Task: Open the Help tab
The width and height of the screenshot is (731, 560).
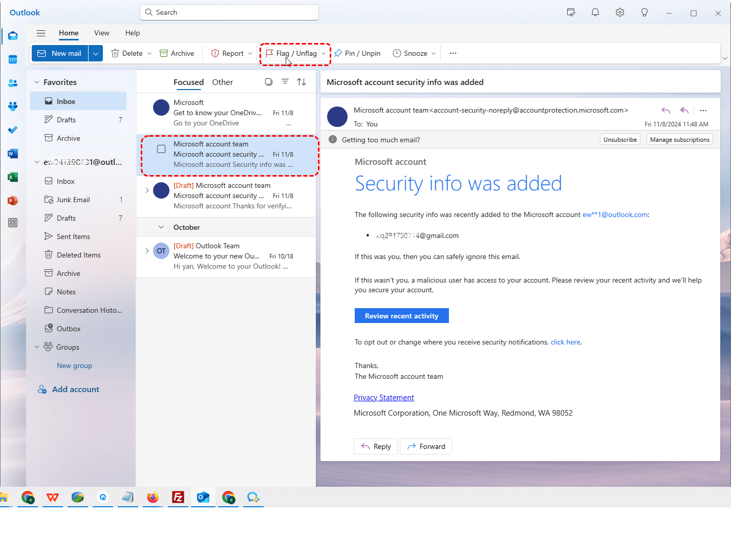Action: 133,33
